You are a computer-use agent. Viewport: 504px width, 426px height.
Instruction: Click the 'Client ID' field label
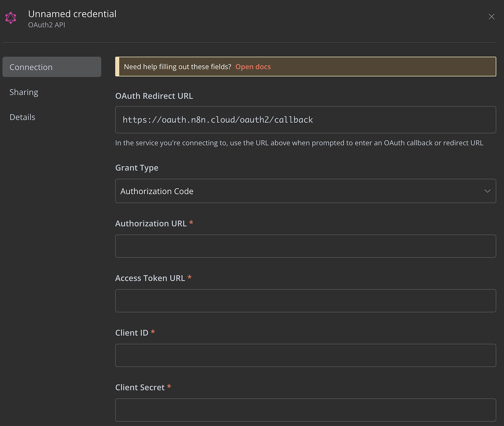click(x=132, y=333)
